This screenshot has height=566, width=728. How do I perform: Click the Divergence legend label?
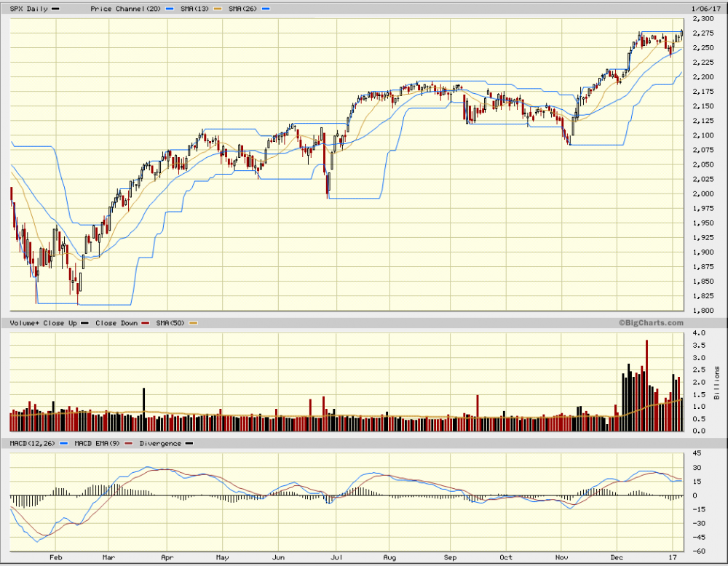point(160,442)
